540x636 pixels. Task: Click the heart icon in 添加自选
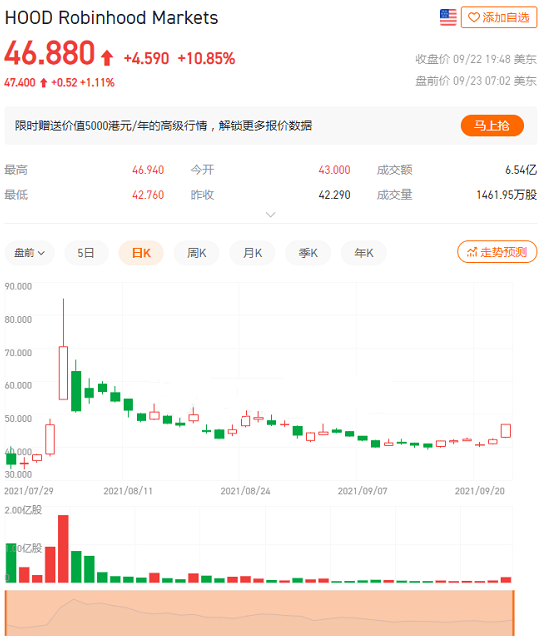473,17
